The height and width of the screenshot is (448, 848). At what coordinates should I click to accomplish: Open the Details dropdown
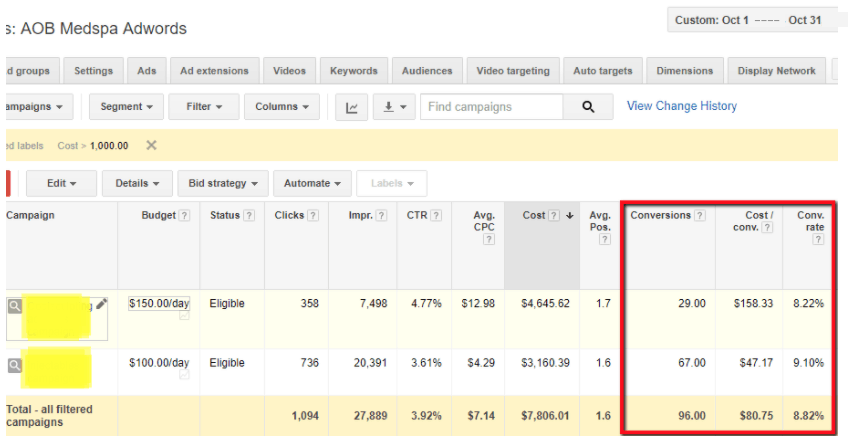point(137,183)
